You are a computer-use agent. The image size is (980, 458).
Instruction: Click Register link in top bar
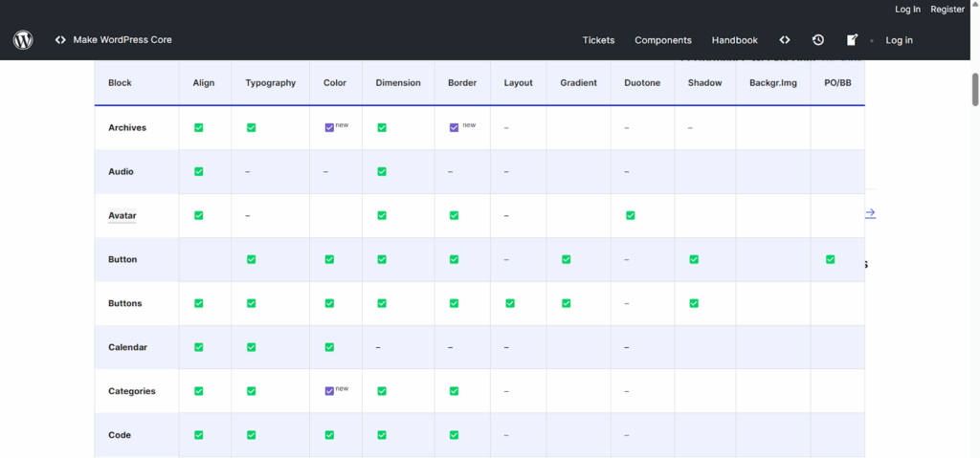tap(947, 10)
